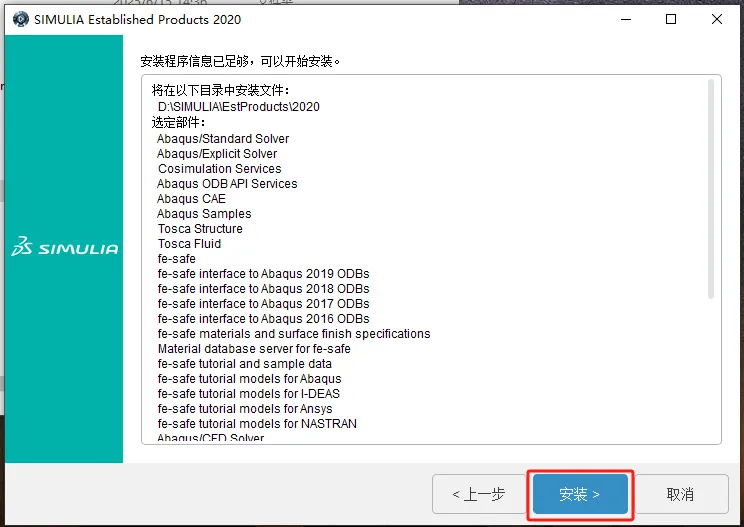
Task: Go back with the 上一步 button
Action: pos(479,494)
